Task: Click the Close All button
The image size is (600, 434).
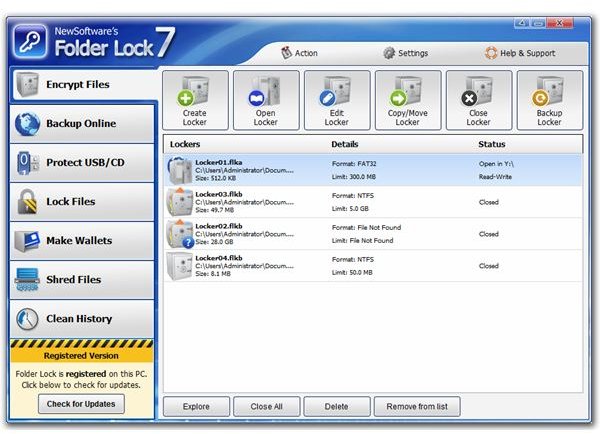Action: [267, 406]
